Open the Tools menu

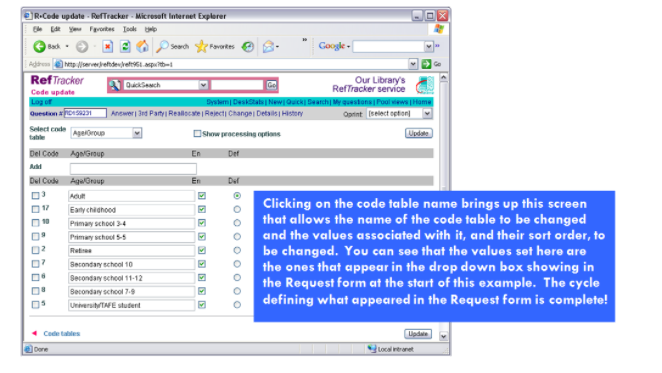[x=130, y=29]
